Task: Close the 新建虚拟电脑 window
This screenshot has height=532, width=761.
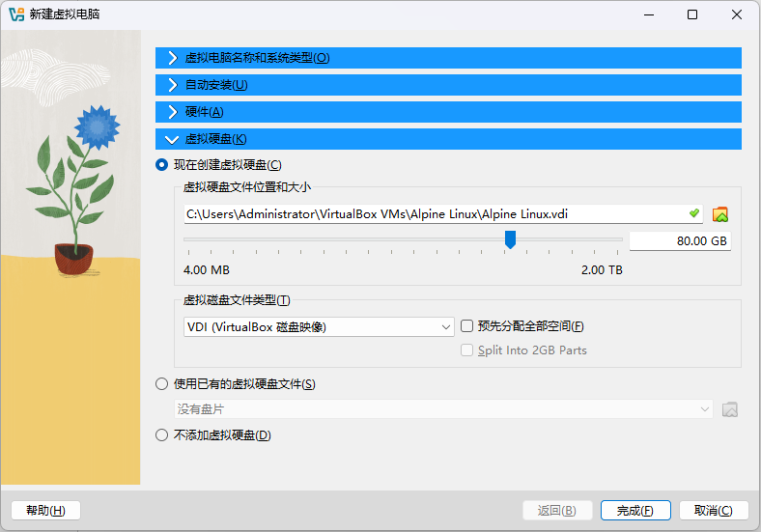Action: tap(737, 14)
